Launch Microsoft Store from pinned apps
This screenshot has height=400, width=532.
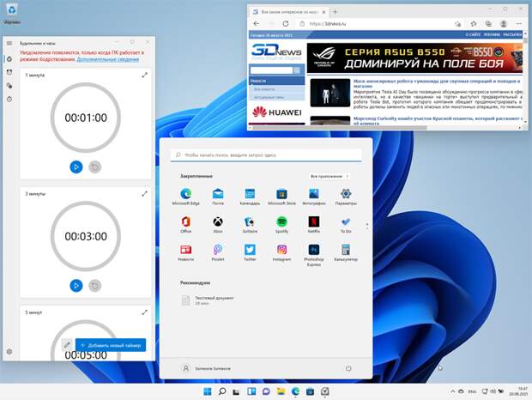tap(281, 197)
